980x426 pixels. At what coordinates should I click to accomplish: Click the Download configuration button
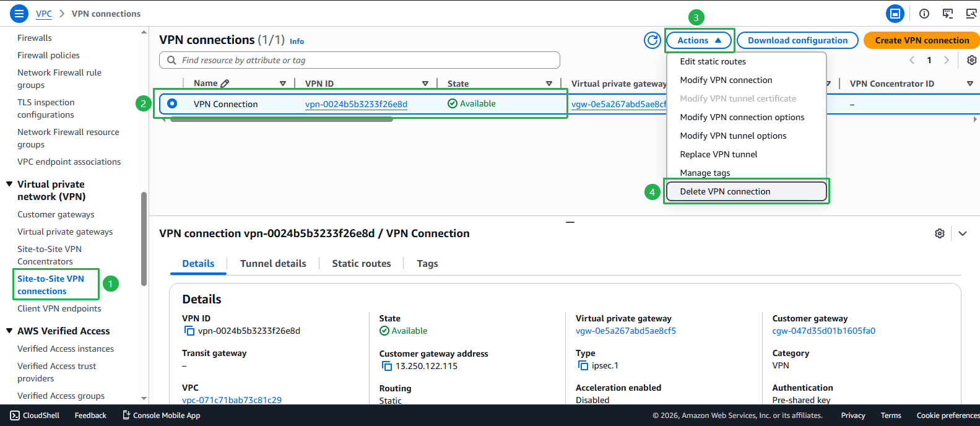click(797, 40)
